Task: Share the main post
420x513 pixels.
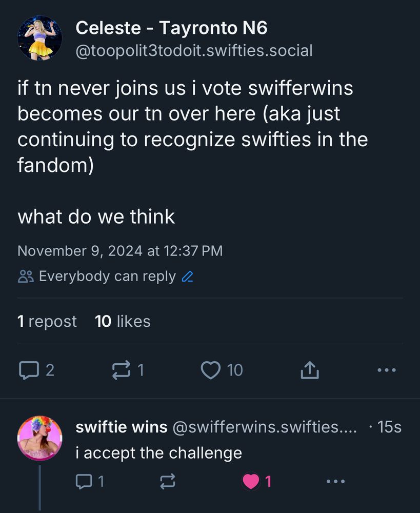Action: point(309,370)
